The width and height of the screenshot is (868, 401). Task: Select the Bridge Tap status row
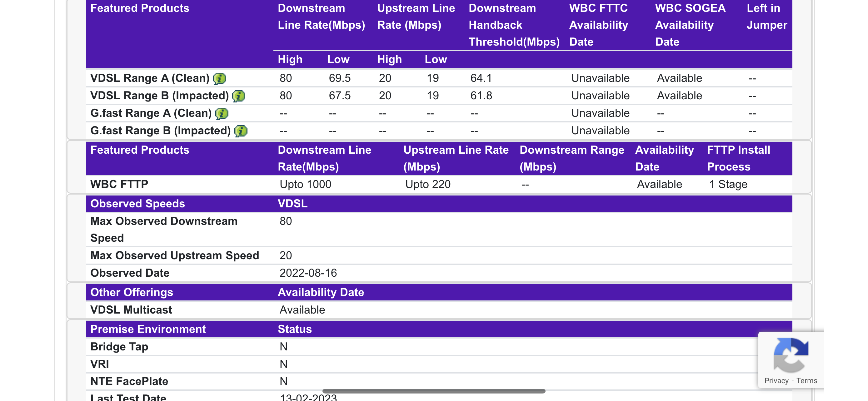click(x=119, y=346)
